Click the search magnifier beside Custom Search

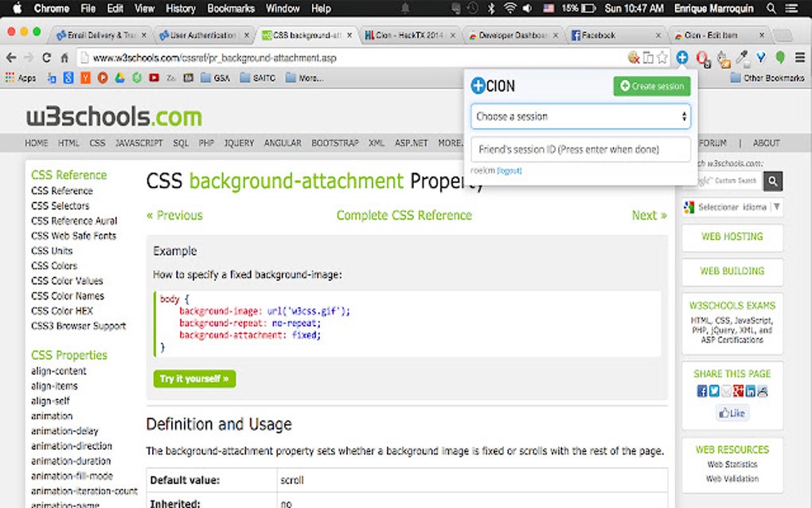[x=772, y=182]
